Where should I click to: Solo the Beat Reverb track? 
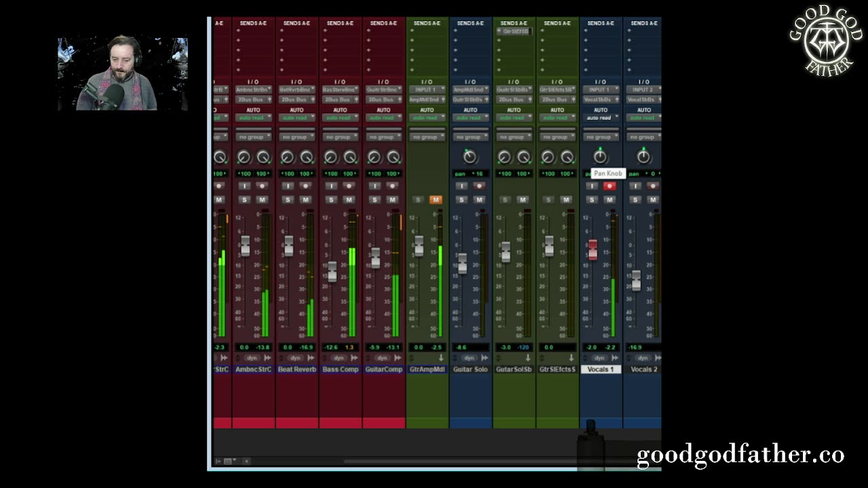coord(288,199)
